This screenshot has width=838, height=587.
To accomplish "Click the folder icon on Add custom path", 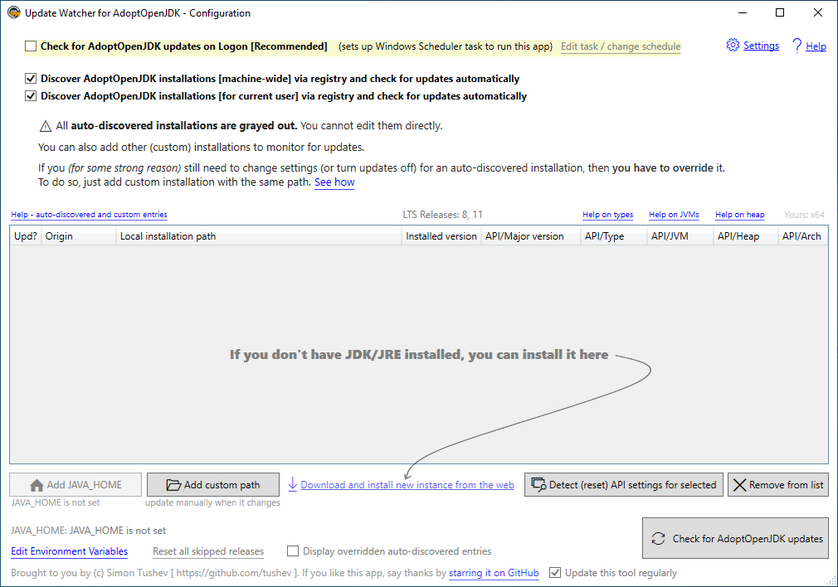I will pyautogui.click(x=173, y=485).
